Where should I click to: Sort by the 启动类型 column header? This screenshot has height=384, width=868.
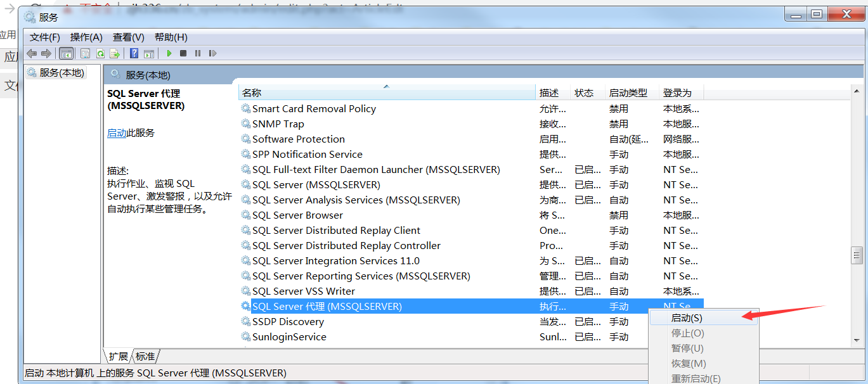pyautogui.click(x=633, y=93)
